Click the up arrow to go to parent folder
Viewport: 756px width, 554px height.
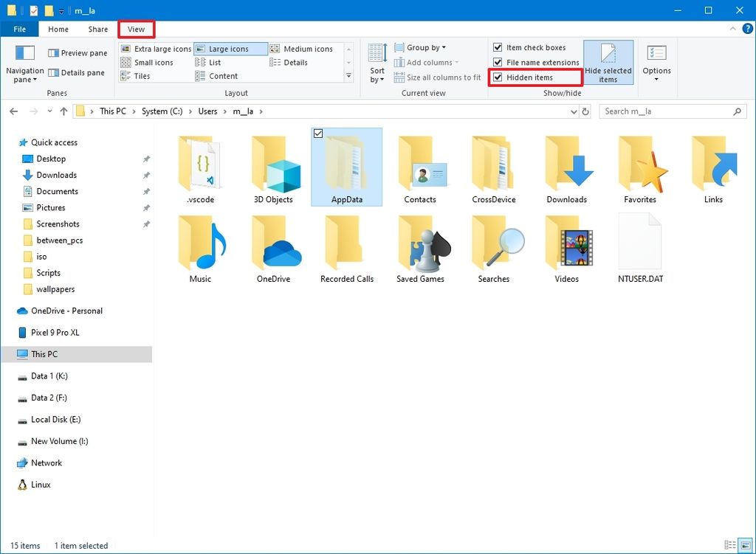pyautogui.click(x=65, y=111)
